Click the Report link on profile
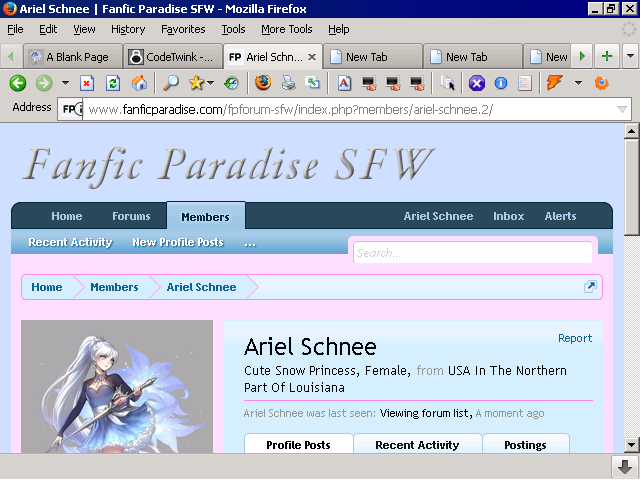This screenshot has width=640, height=480. 575,338
